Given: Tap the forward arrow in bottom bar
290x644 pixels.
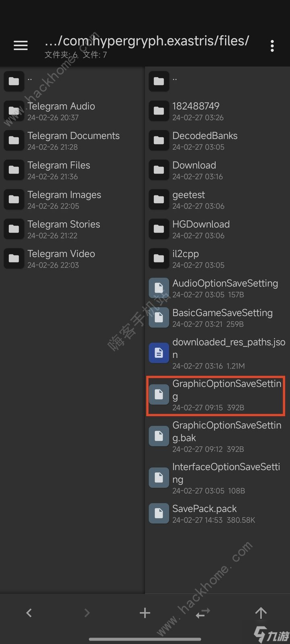Looking at the screenshot, I should point(87,613).
